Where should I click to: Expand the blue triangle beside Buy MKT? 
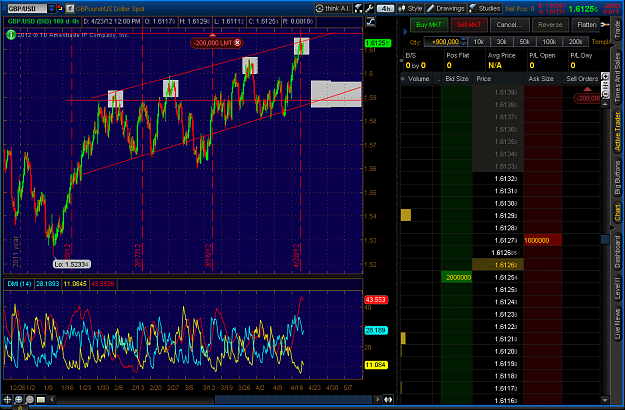(405, 31)
